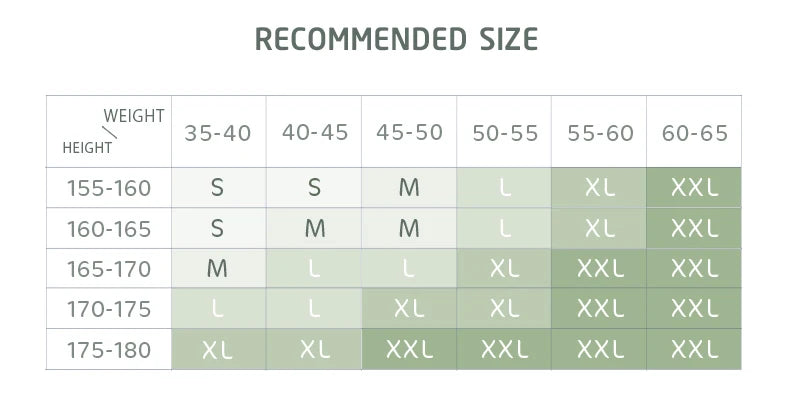Click the 165-170 height row label
The image size is (790, 413).
coord(109,269)
